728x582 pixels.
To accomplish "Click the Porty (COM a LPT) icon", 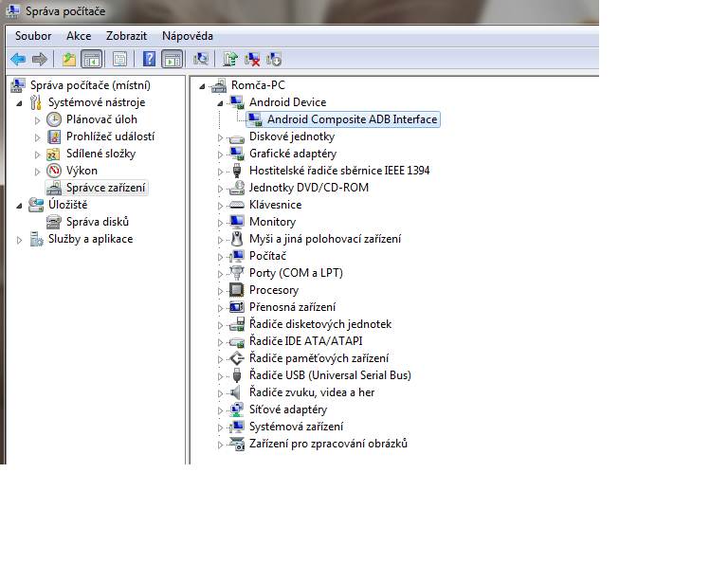I will [x=237, y=273].
